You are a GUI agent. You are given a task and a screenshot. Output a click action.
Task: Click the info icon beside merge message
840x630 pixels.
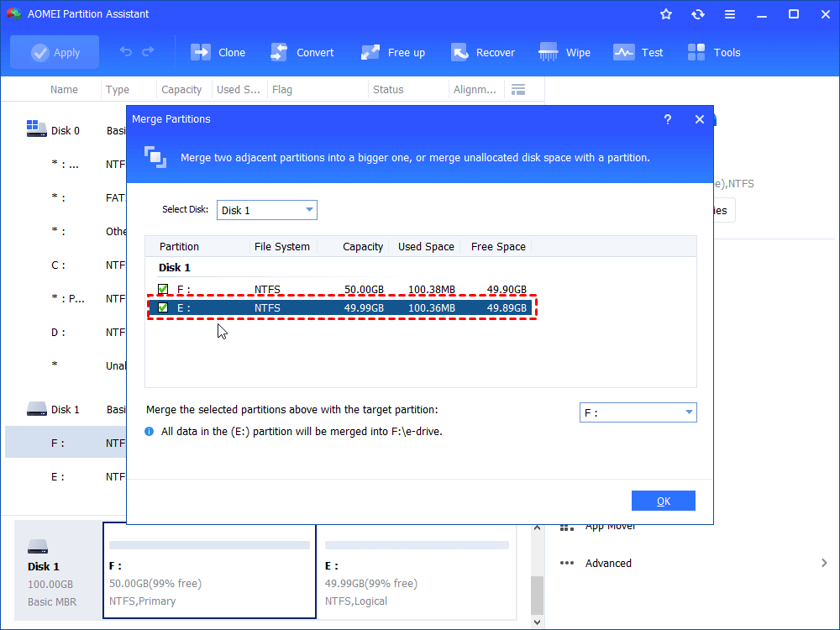point(150,431)
